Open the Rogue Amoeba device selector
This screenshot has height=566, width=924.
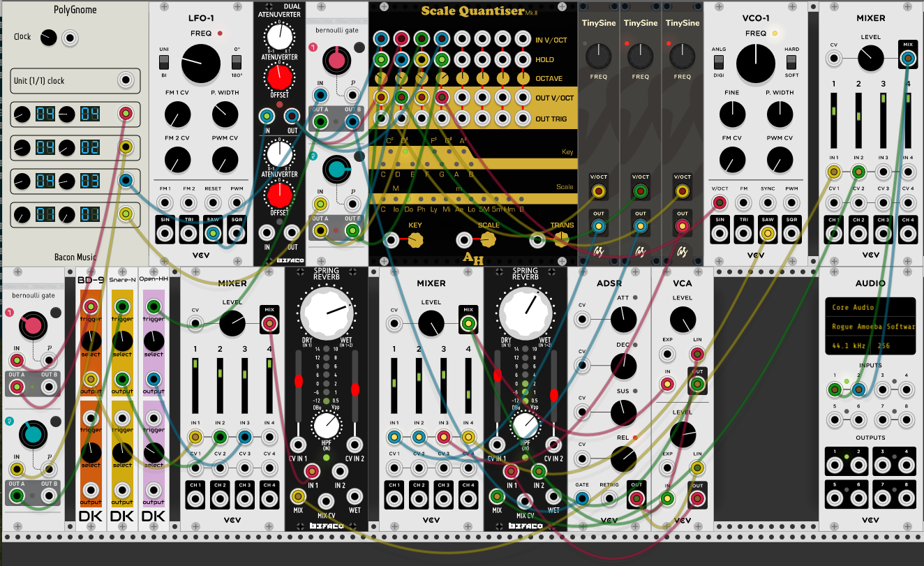point(871,326)
